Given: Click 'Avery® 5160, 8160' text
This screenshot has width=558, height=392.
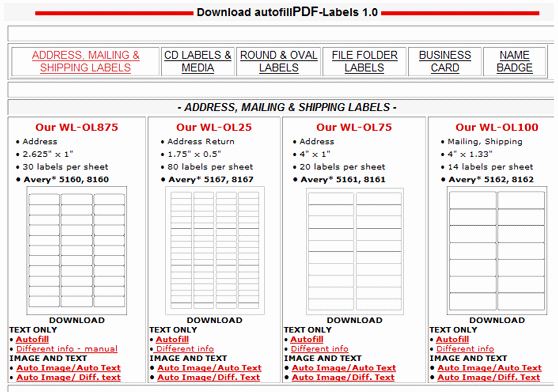Looking at the screenshot, I should pyautogui.click(x=66, y=179).
